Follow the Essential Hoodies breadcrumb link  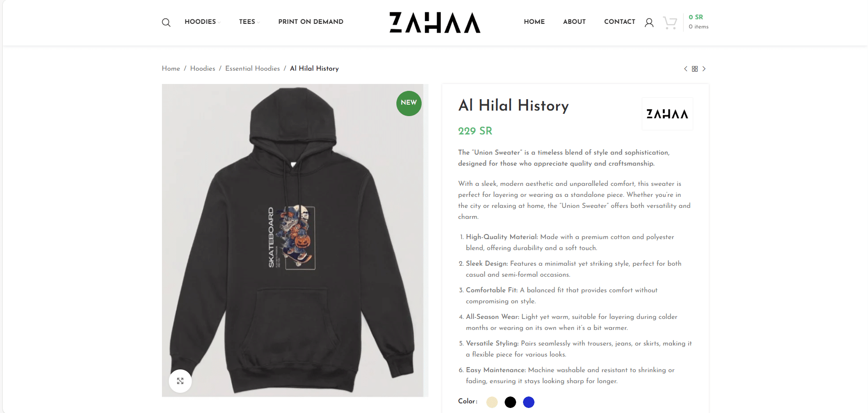click(252, 68)
